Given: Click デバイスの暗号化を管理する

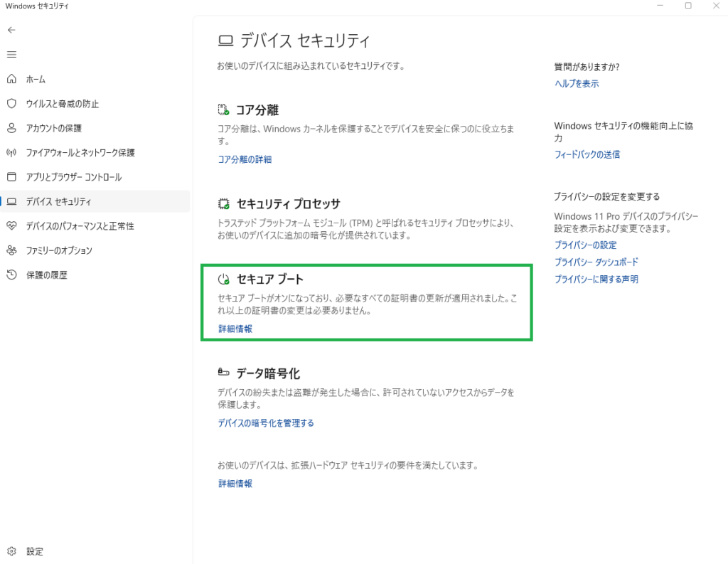Looking at the screenshot, I should [266, 422].
